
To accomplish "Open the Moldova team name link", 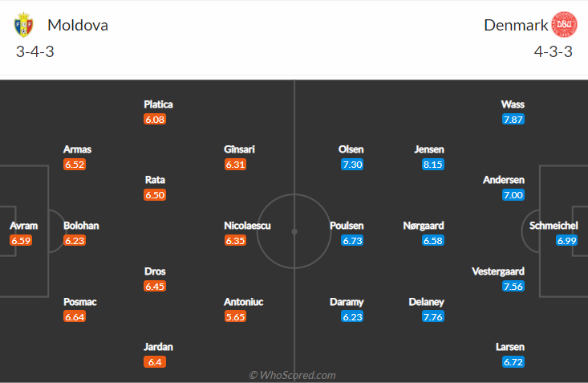I will [x=78, y=25].
